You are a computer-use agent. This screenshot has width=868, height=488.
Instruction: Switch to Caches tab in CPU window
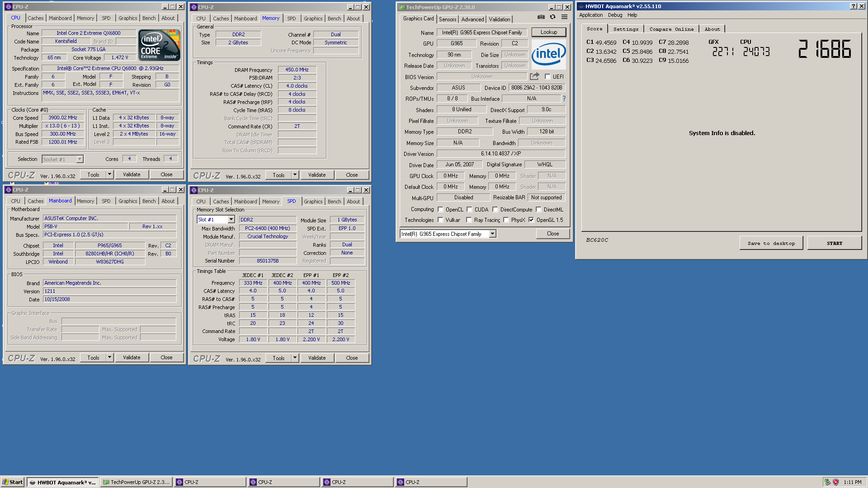(x=35, y=18)
